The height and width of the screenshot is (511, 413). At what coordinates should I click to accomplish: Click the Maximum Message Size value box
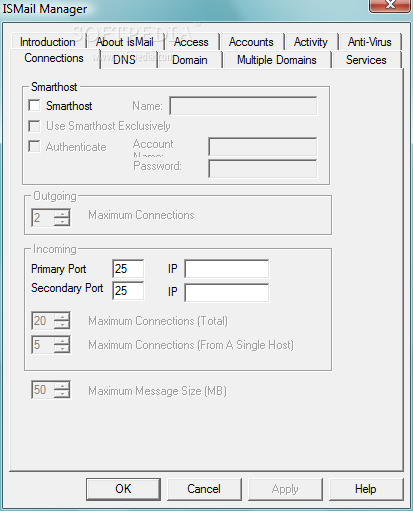pyautogui.click(x=43, y=390)
